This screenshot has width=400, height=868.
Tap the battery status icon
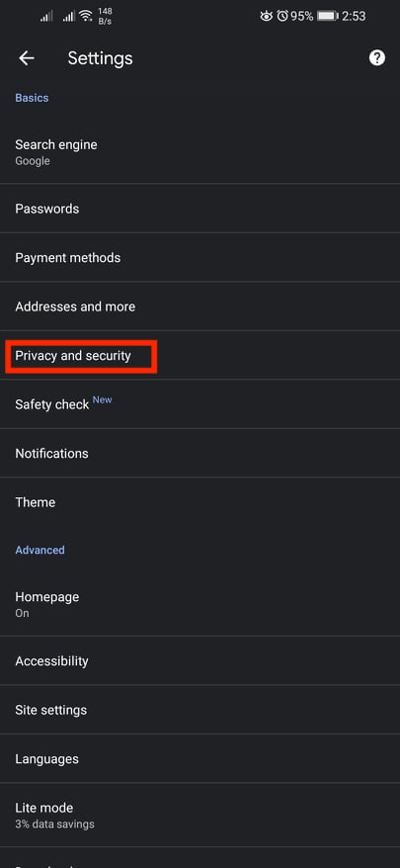328,16
